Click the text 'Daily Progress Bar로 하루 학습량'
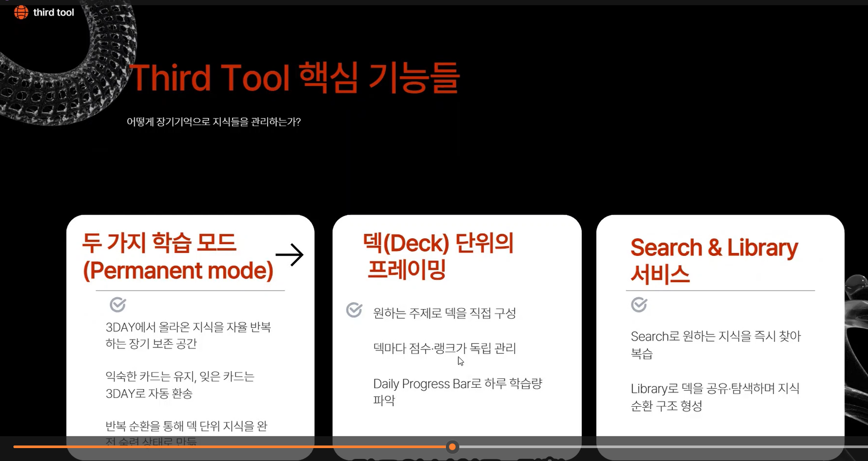 click(458, 383)
